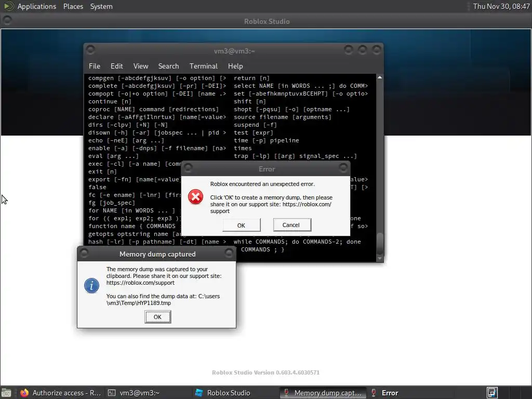This screenshot has width=532, height=399.
Task: Click Roblox Studio window menu button at title left
Action: tap(7, 20)
